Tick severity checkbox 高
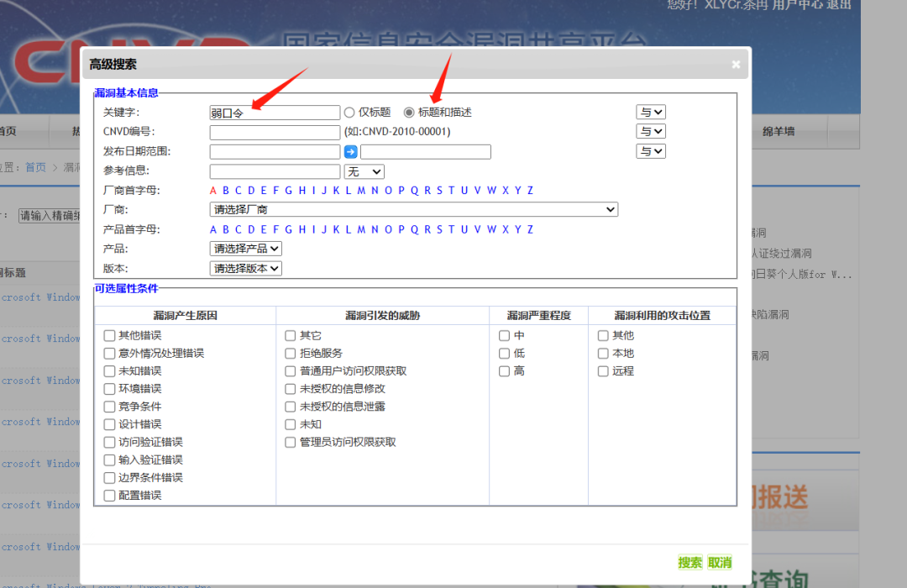Viewport: 907px width, 588px height. pos(505,371)
